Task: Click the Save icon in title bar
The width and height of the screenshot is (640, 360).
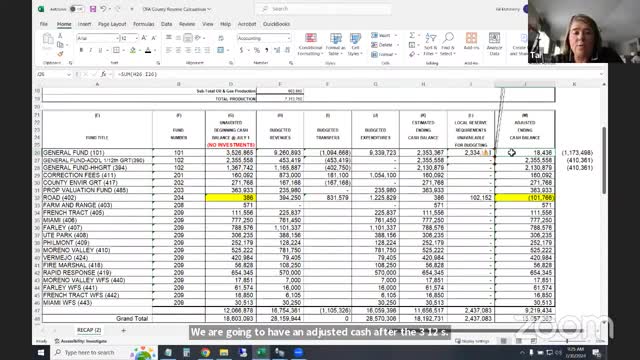Action: [93, 9]
